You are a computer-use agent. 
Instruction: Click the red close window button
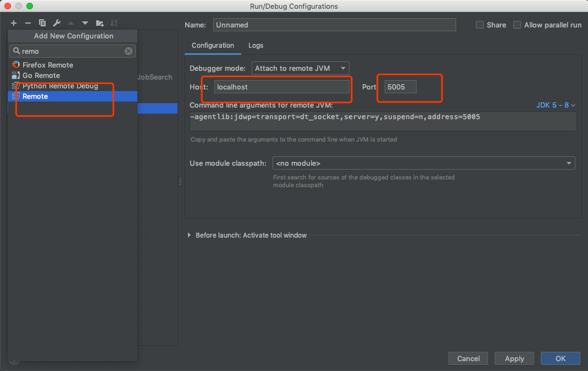pos(8,6)
